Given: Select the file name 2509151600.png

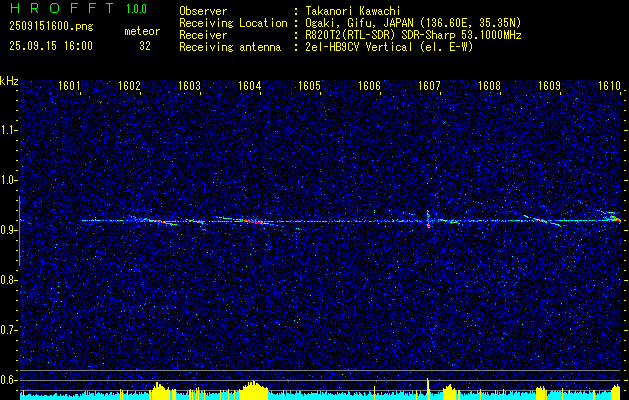Looking at the screenshot, I should 51,26.
